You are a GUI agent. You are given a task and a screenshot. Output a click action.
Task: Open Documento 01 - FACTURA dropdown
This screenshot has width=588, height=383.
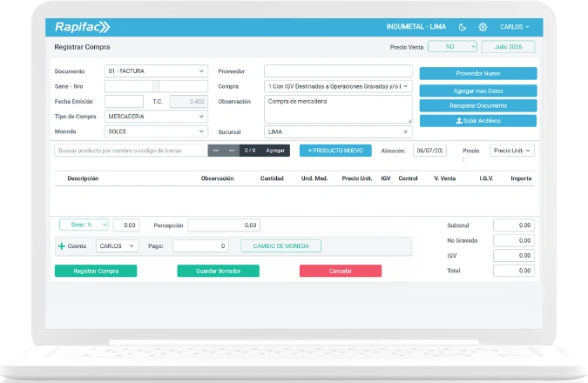pyautogui.click(x=156, y=71)
